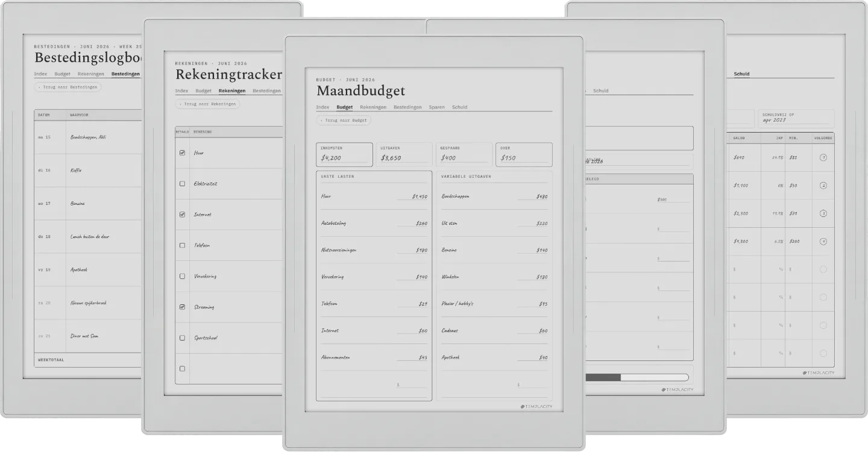Tick the Huur checkbox in Rekeningtracker
Image resolution: width=868 pixels, height=452 pixels.
click(x=182, y=153)
